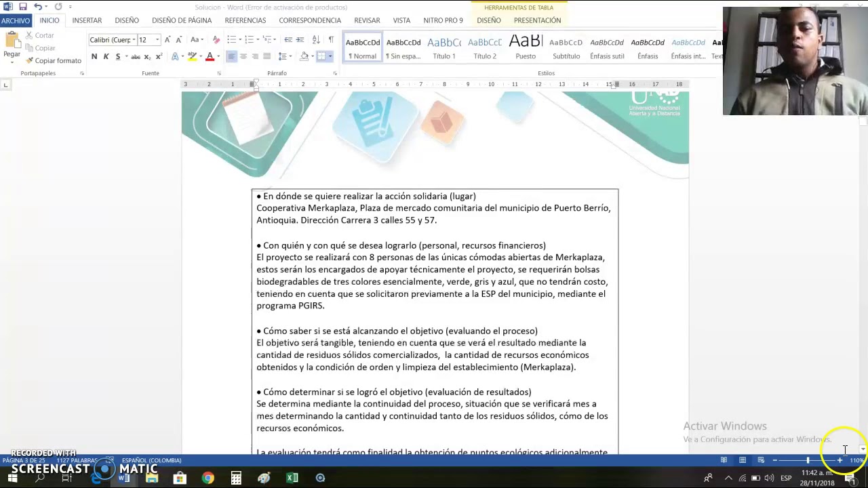Screen dimensions: 868x488
Task: Increase the paragraph indent
Action: coord(300,40)
